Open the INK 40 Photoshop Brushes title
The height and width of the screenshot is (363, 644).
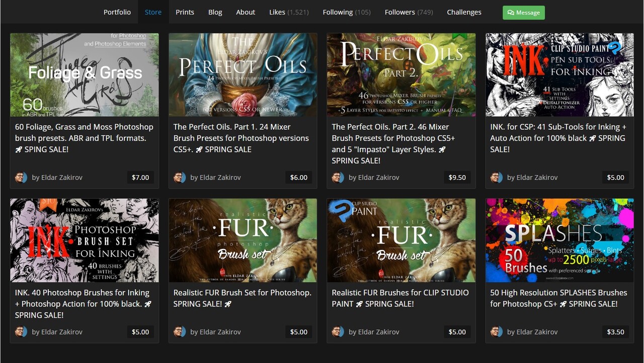[83, 304]
